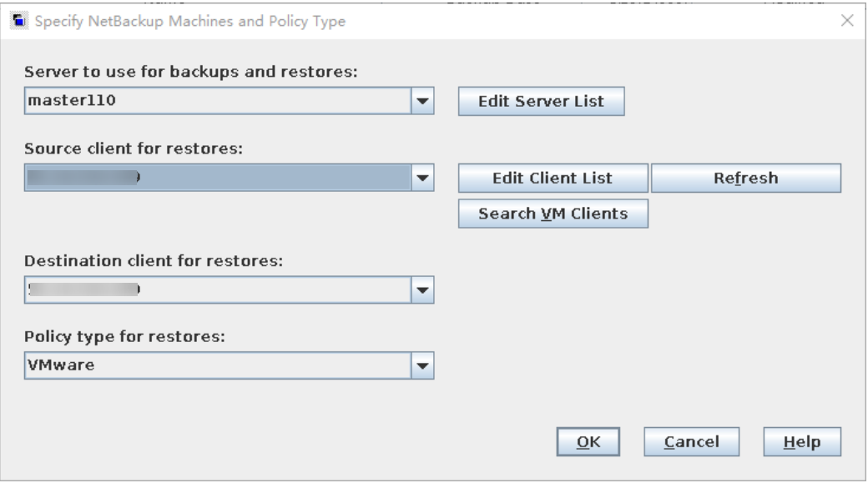This screenshot has width=868, height=483.
Task: Click the highlighted source client field
Action: (x=217, y=178)
